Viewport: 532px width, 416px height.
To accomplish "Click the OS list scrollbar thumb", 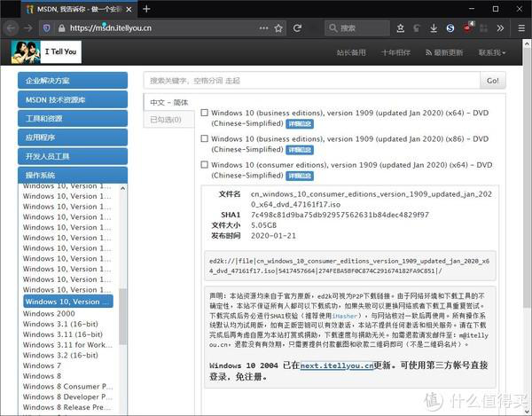I will point(123,317).
